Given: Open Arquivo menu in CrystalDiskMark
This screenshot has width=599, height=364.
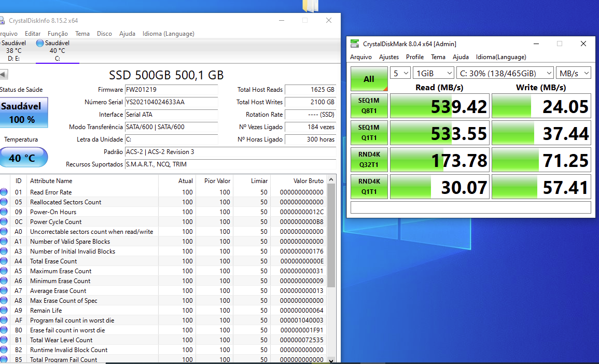Looking at the screenshot, I should [361, 57].
